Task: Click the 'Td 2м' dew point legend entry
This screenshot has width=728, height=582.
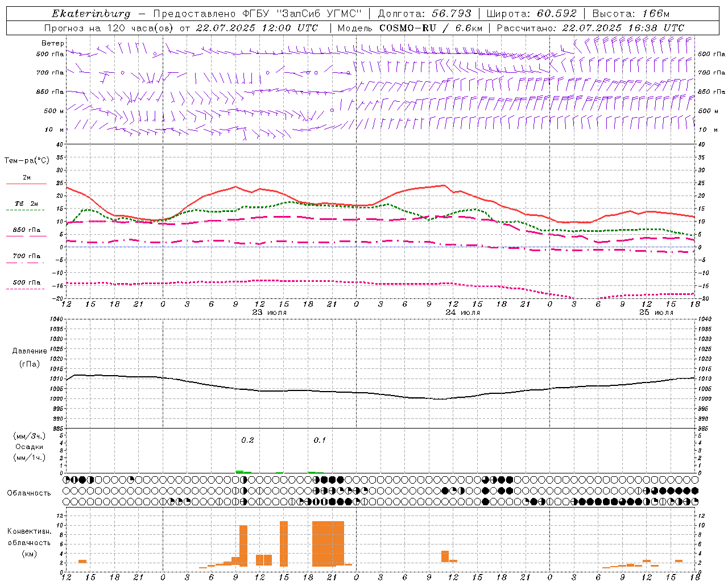Action: pyautogui.click(x=26, y=203)
